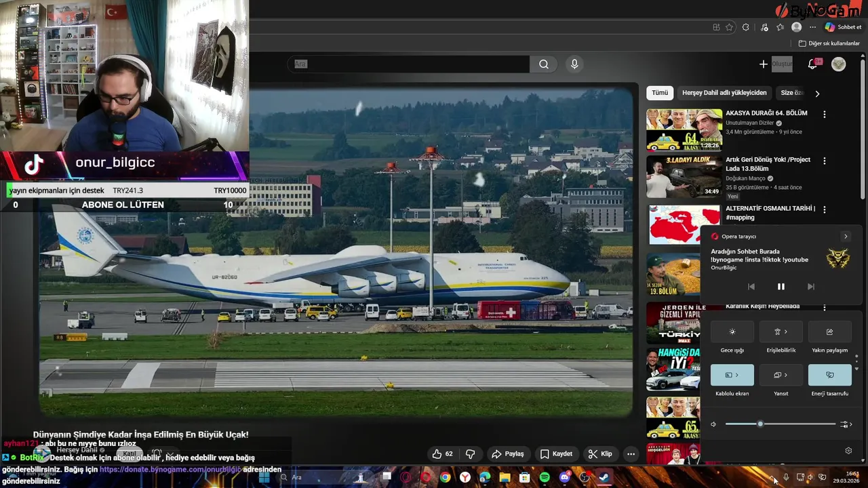Start voice search with the microphone icon
The height and width of the screenshot is (488, 868).
tap(574, 64)
